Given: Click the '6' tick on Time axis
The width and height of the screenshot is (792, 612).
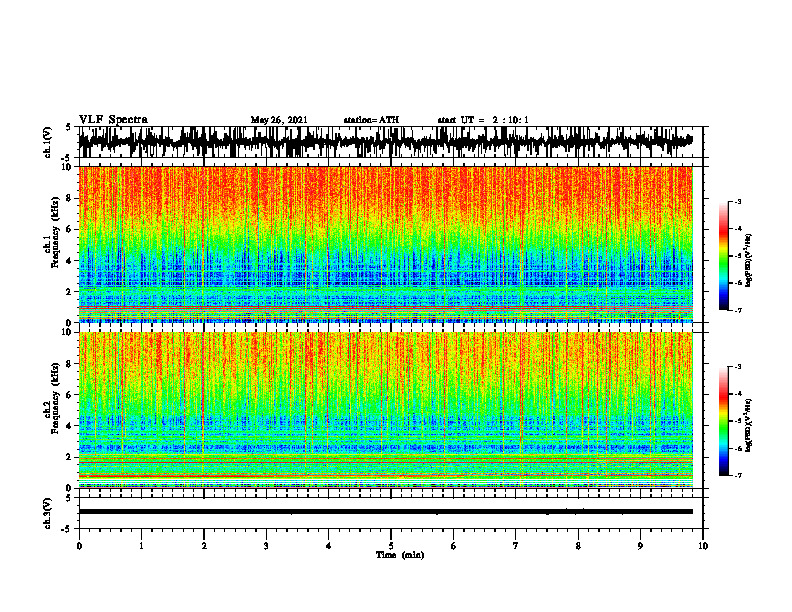Looking at the screenshot, I should coord(453,545).
